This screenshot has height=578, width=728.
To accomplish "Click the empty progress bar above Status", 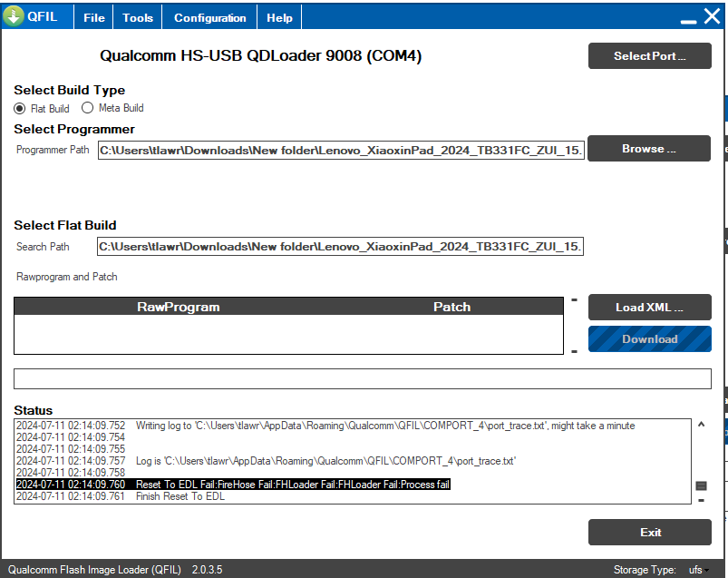I will (x=362, y=378).
